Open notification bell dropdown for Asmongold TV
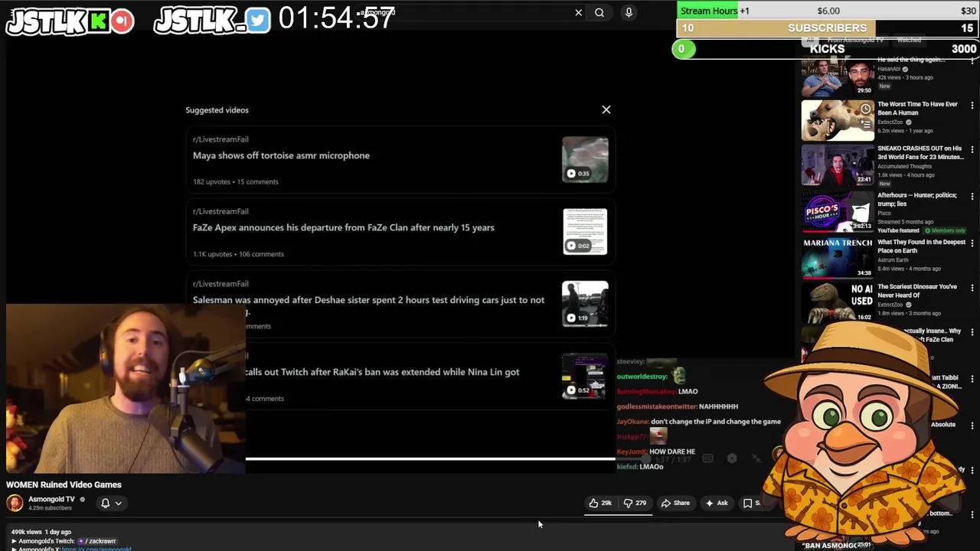 111,503
